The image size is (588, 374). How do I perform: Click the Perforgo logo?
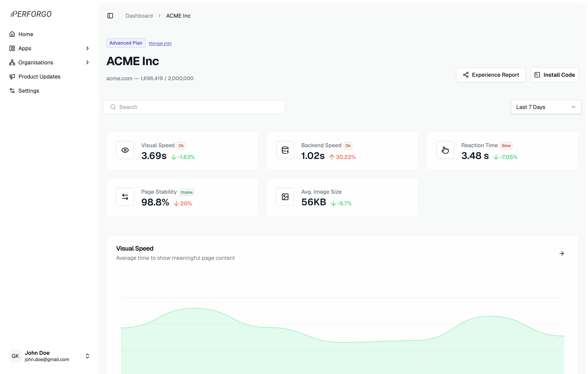tap(31, 14)
